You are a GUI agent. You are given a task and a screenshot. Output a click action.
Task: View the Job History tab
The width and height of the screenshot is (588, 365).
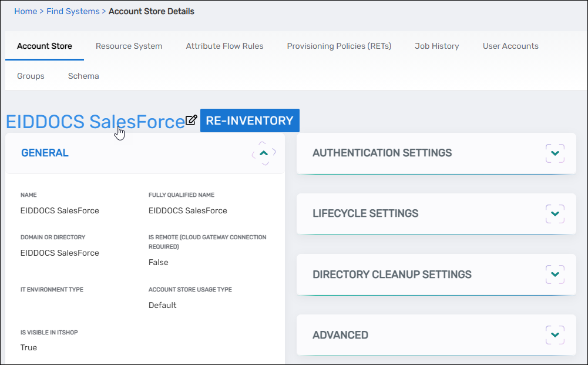[436, 46]
